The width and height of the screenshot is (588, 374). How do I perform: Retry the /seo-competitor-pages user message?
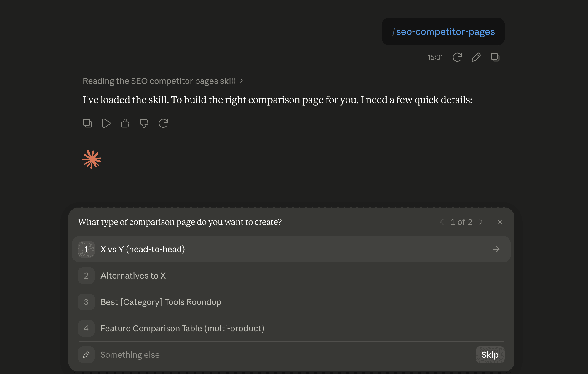coord(457,57)
